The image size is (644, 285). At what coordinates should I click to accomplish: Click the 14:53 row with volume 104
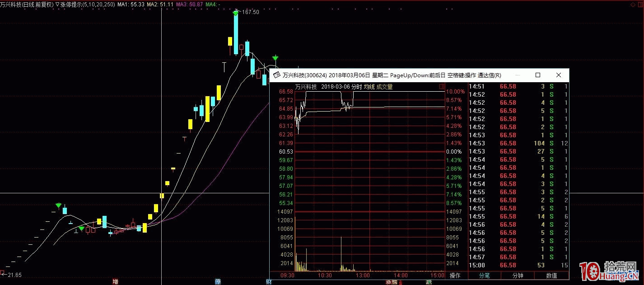point(518,143)
